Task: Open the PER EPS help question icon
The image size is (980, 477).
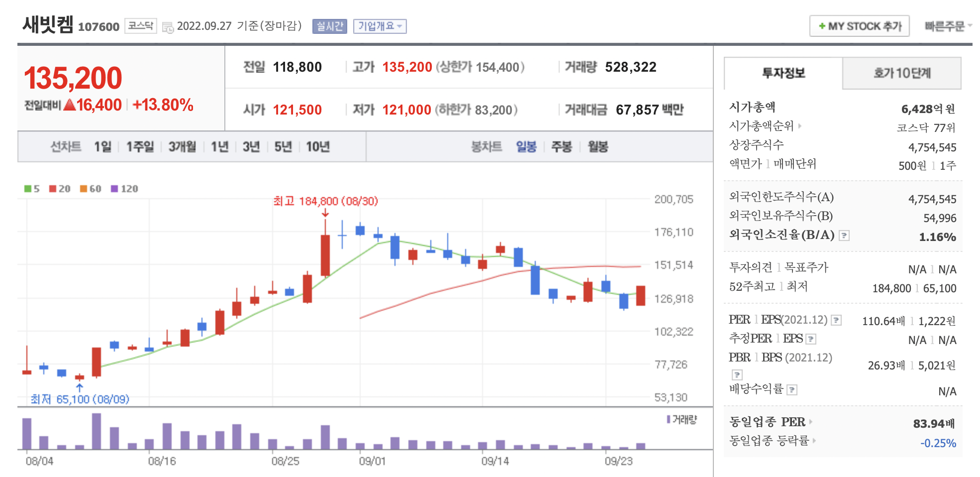Action: tap(837, 320)
